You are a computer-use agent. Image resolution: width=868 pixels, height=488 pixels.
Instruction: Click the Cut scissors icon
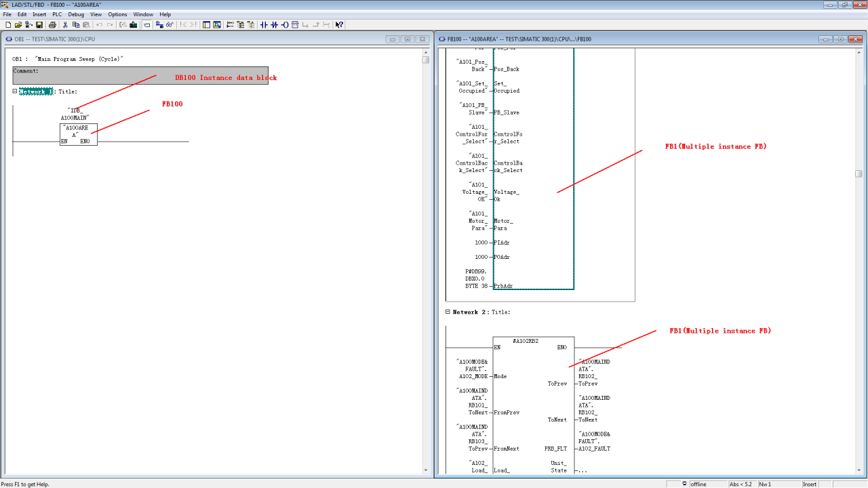click(65, 24)
